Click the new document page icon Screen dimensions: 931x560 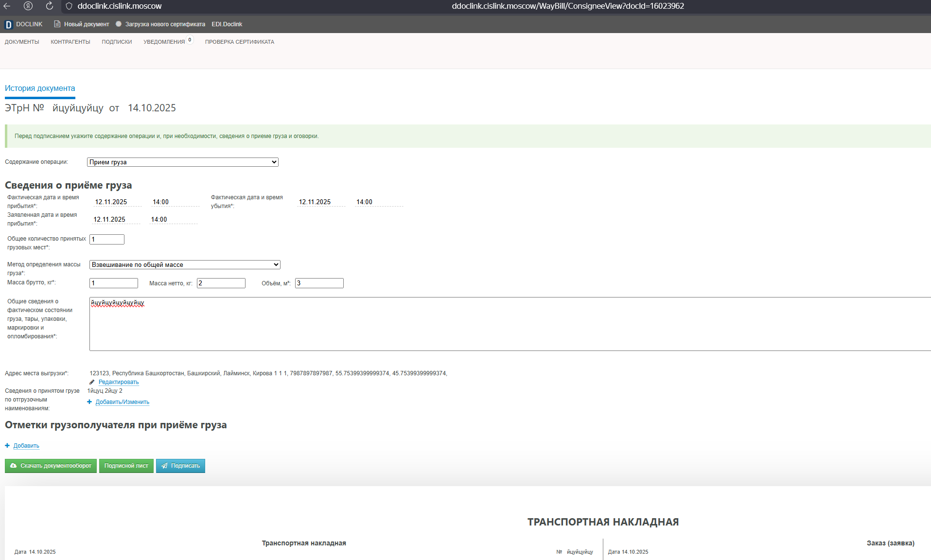(x=57, y=24)
